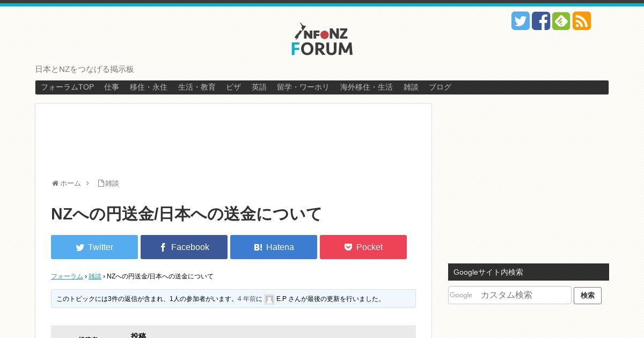Click the 検索 search button
The width and height of the screenshot is (644, 338).
tap(588, 296)
